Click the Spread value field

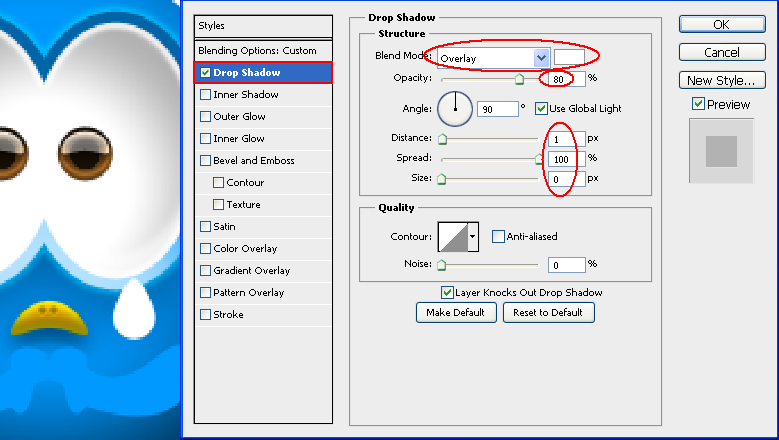pyautogui.click(x=566, y=159)
